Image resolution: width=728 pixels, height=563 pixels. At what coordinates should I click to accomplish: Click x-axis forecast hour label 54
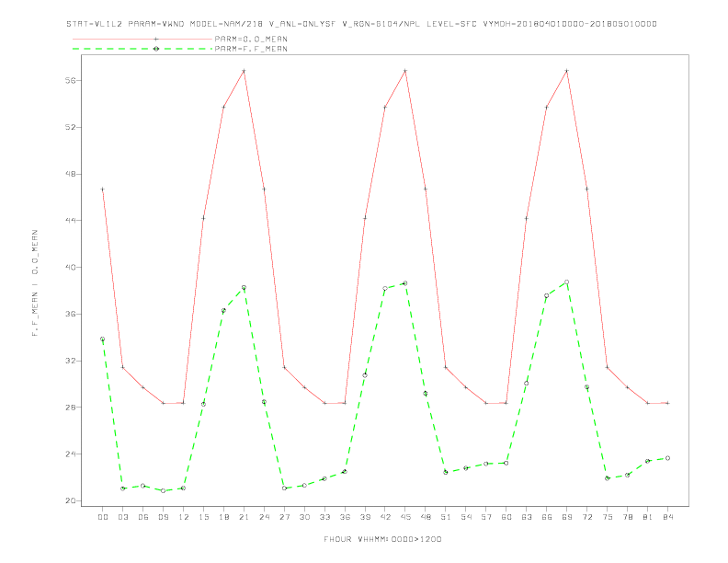tap(466, 517)
